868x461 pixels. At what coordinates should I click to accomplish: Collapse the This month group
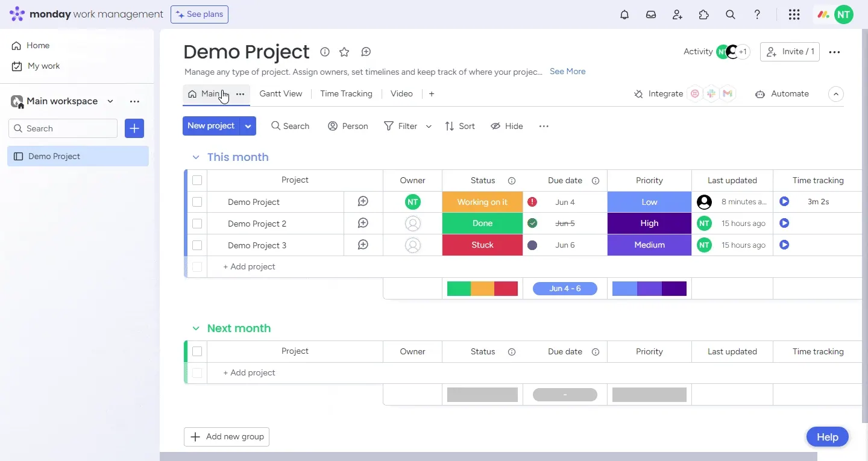196,157
